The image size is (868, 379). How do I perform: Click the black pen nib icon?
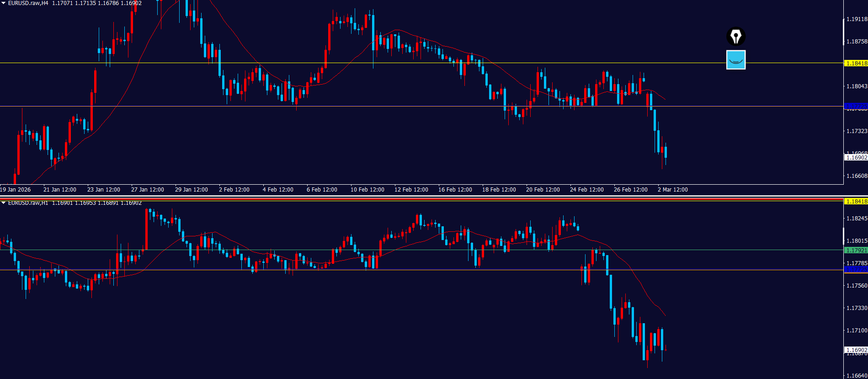pyautogui.click(x=735, y=37)
